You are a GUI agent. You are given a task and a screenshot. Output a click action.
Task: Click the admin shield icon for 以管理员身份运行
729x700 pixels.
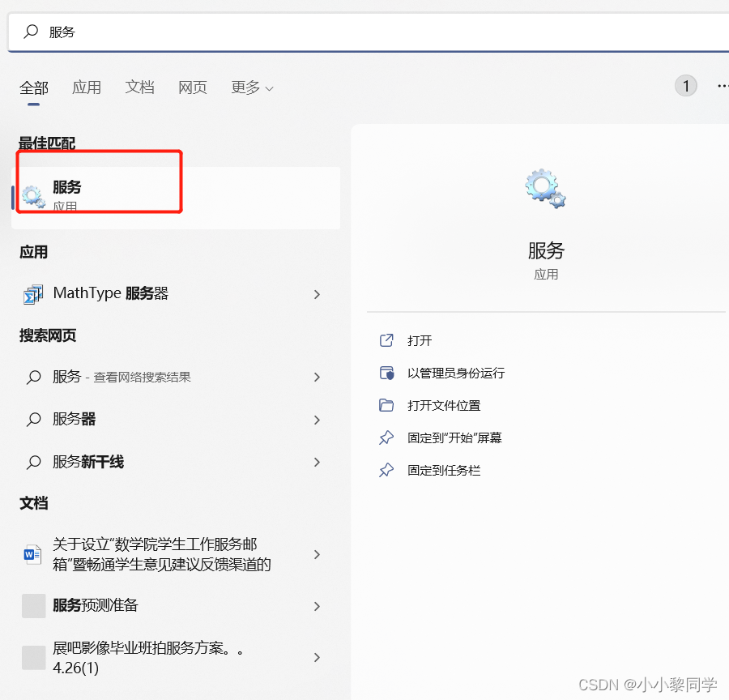(386, 373)
